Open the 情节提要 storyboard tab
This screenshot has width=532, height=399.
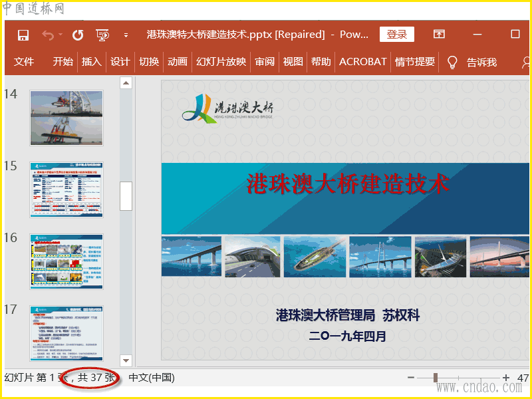tap(415, 62)
